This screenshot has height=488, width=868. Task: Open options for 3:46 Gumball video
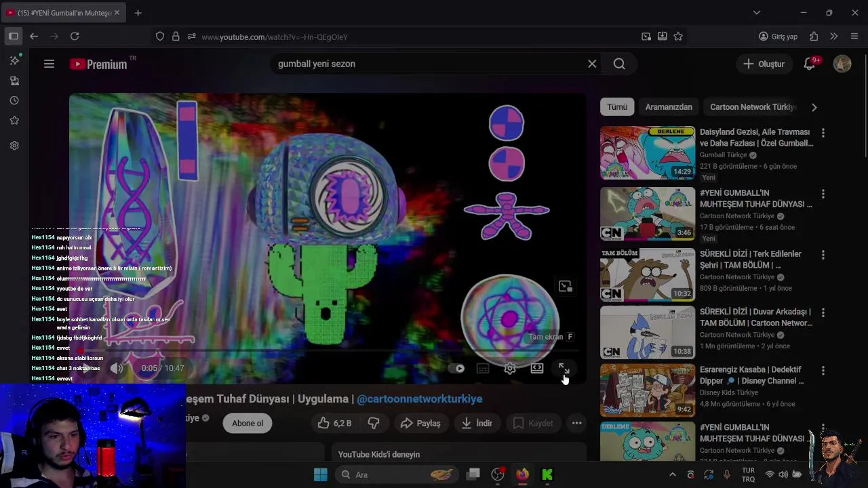(x=823, y=195)
